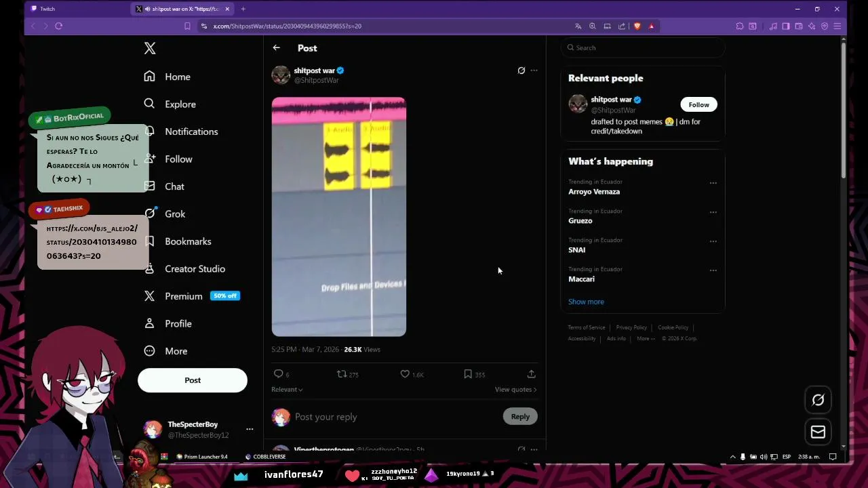The width and height of the screenshot is (868, 488).
Task: Open the floating Grok button
Action: click(818, 400)
